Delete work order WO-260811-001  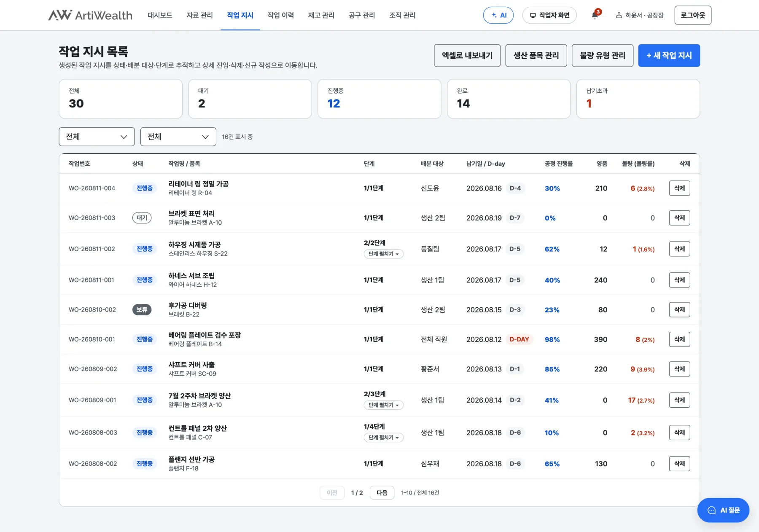tap(679, 280)
